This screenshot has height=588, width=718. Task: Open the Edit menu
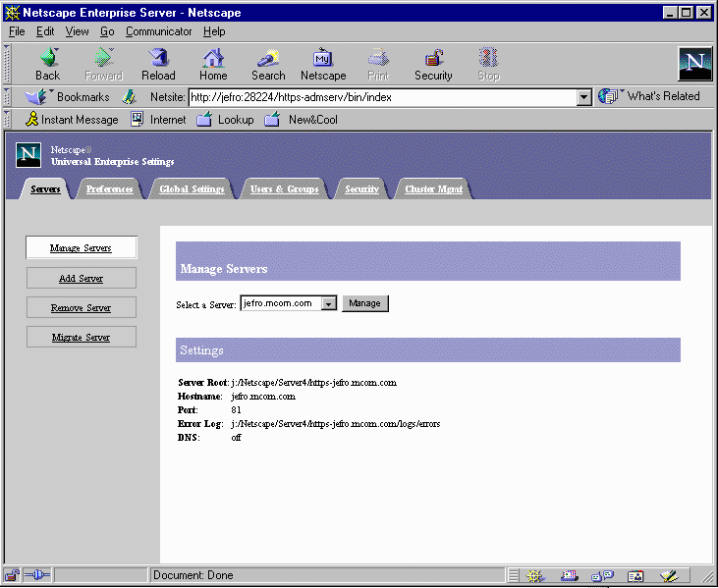click(45, 31)
